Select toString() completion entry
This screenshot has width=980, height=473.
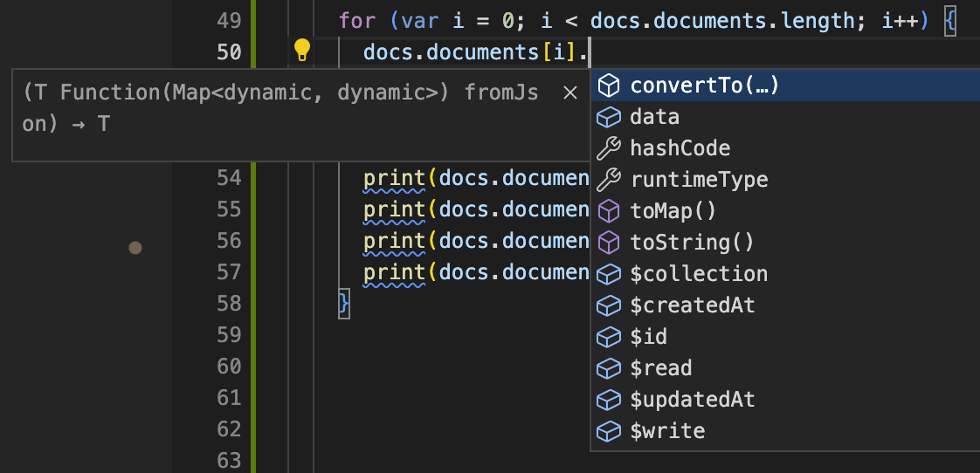click(x=785, y=243)
